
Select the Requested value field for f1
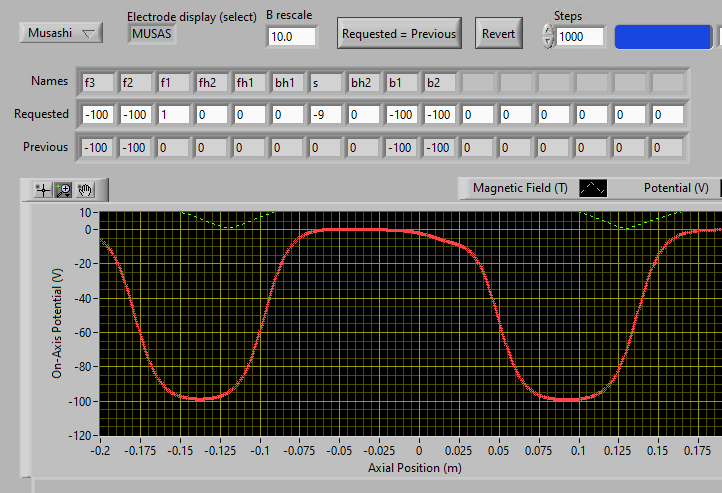173,115
